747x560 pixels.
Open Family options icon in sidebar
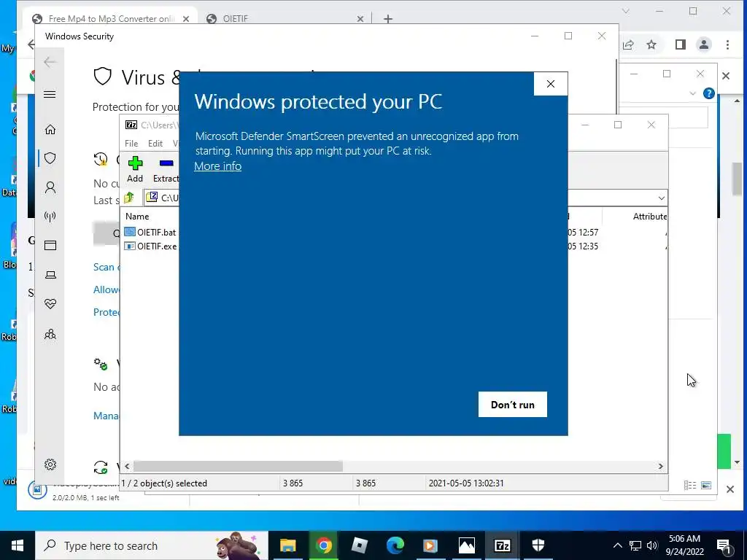(50, 334)
